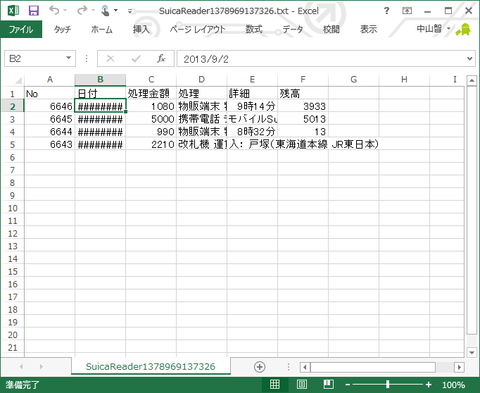The image size is (480, 393).
Task: Click vertical scrollbar down arrow
Action: [472, 352]
